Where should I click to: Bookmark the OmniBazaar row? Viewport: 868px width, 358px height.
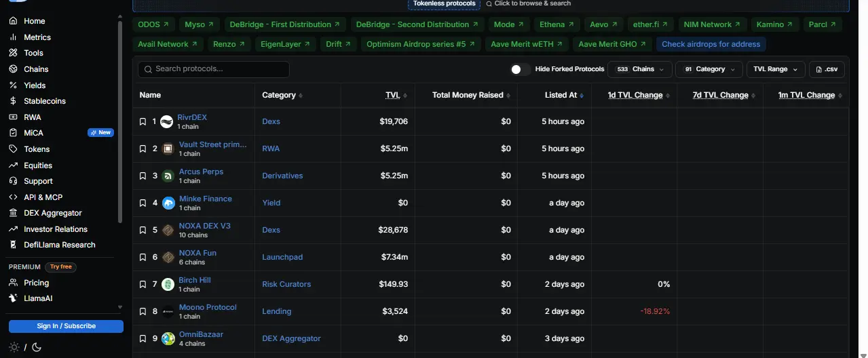pos(143,338)
